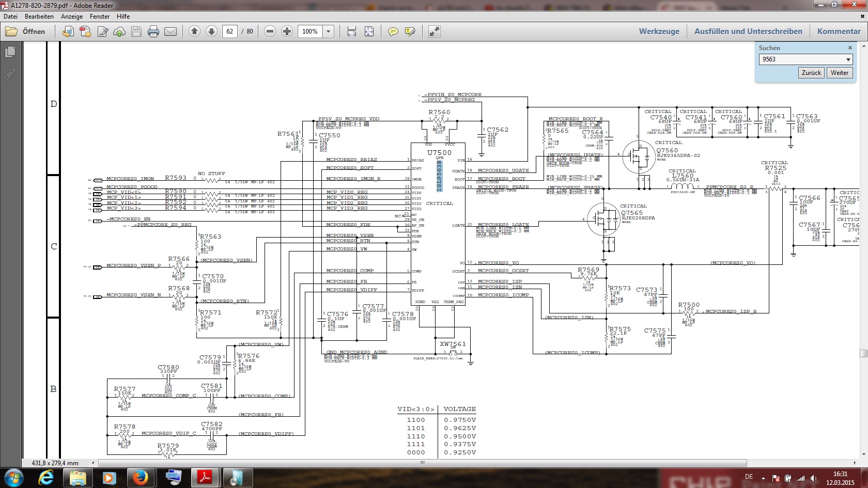Open the on-screen keyboard taskbar icon
The image size is (868, 488).
pyautogui.click(x=173, y=478)
